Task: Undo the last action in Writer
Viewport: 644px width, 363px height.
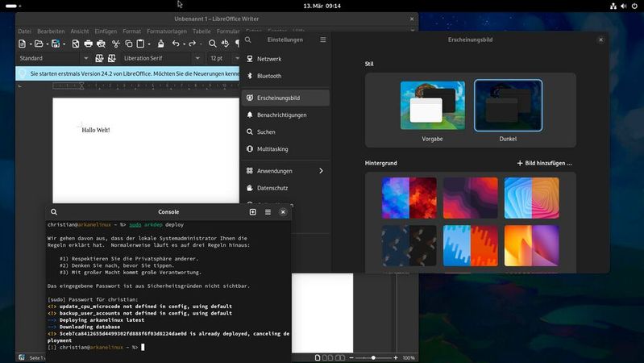Action: pos(176,44)
